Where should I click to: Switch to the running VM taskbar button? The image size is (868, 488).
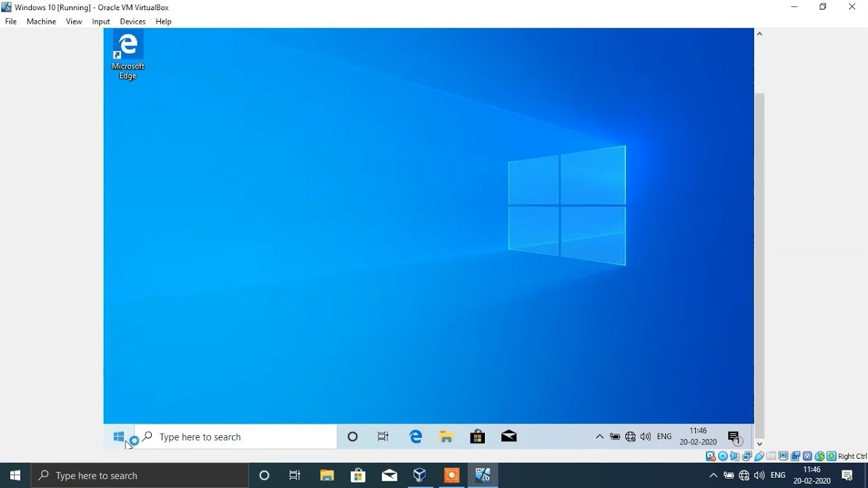click(x=483, y=476)
